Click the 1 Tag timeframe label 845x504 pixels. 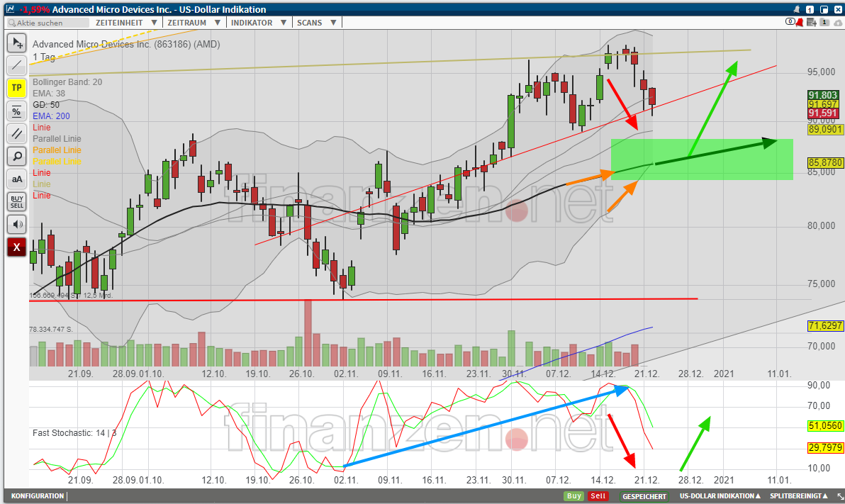click(44, 57)
